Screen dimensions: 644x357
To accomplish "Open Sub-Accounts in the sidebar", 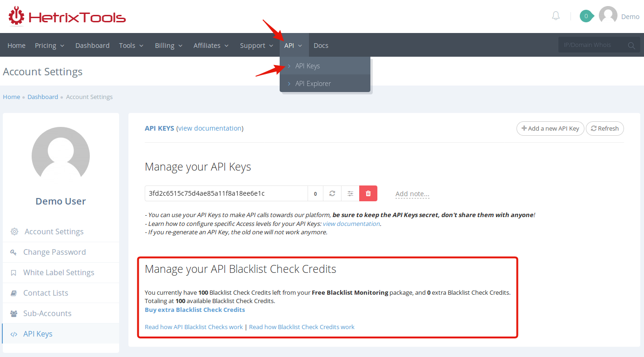I will coord(60,313).
